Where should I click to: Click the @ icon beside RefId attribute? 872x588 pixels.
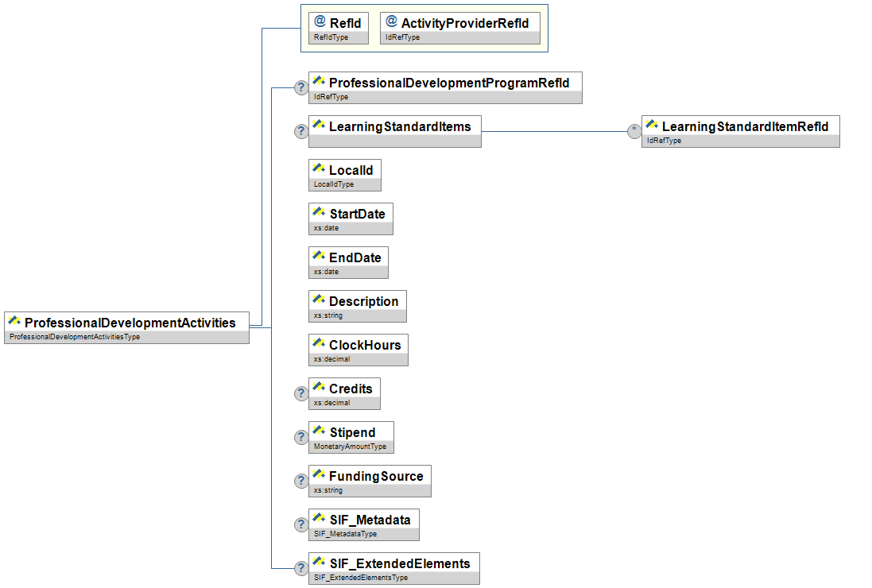(320, 23)
